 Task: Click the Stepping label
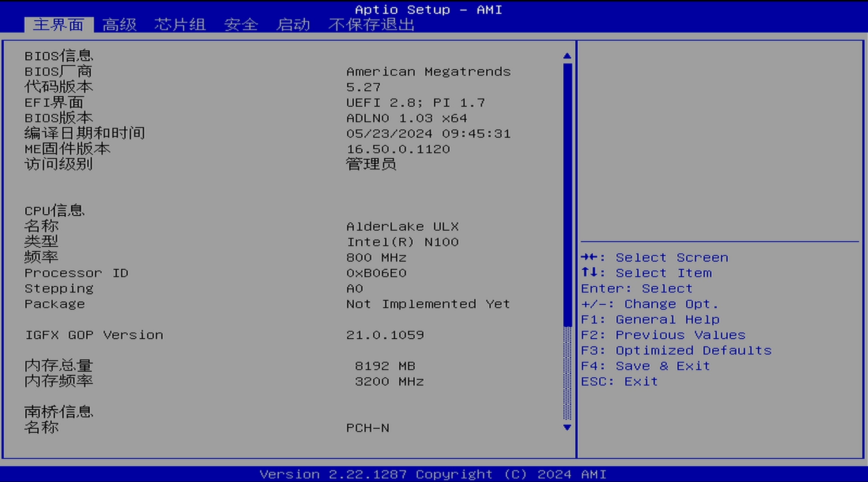point(59,289)
